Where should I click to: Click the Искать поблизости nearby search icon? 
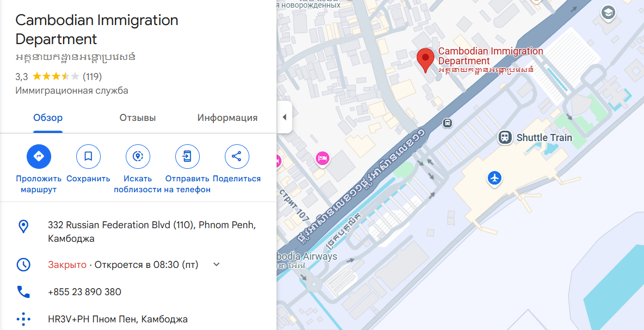(x=138, y=157)
